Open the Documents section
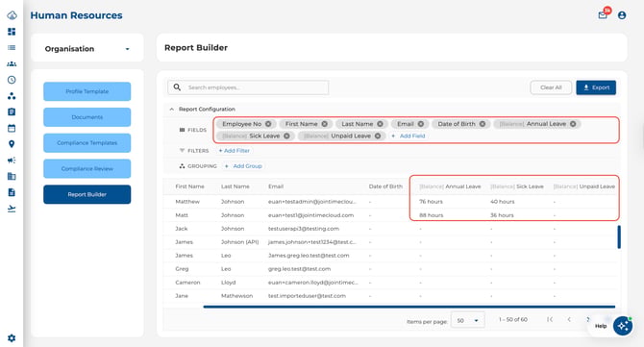The width and height of the screenshot is (644, 347). 87,117
